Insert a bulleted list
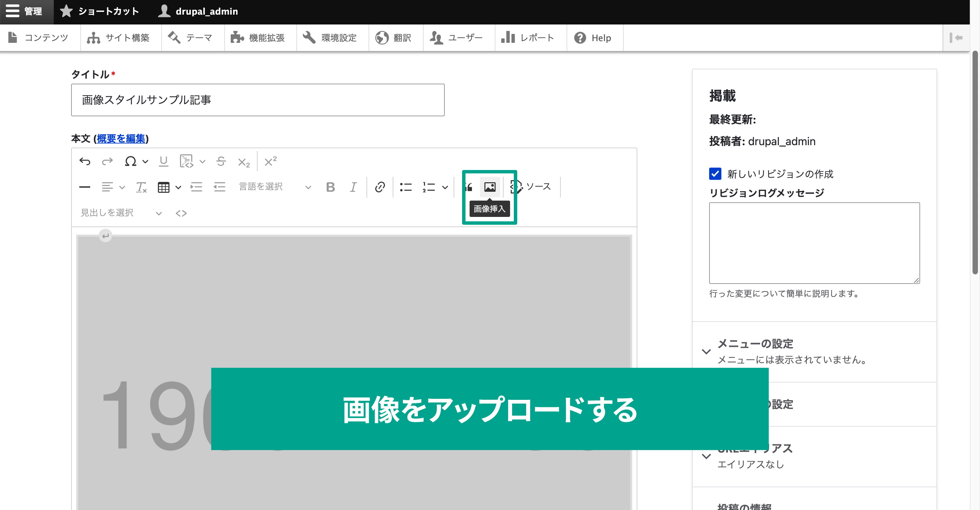 [x=406, y=187]
